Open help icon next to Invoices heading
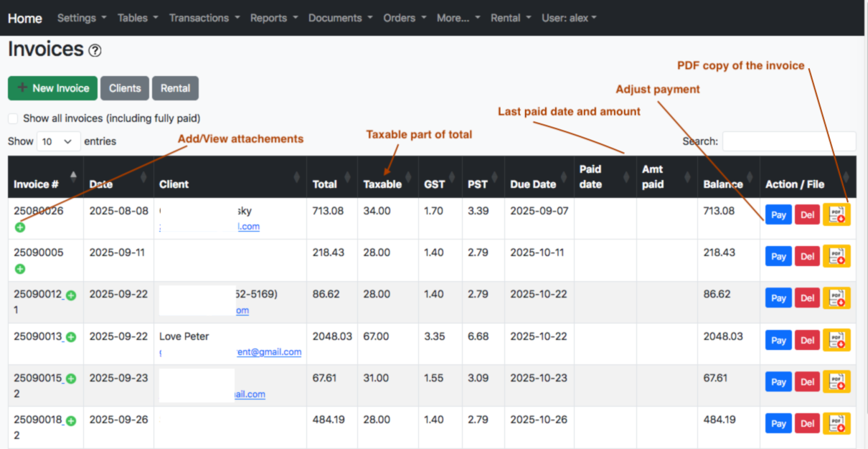Viewport: 868px width, 449px height. pos(95,51)
